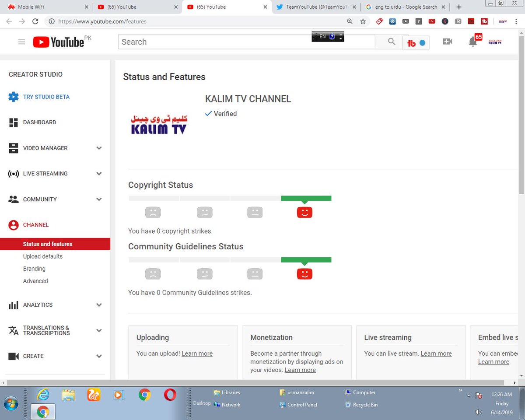
Task: Open the Kalim TV account avatar menu
Action: [495, 42]
